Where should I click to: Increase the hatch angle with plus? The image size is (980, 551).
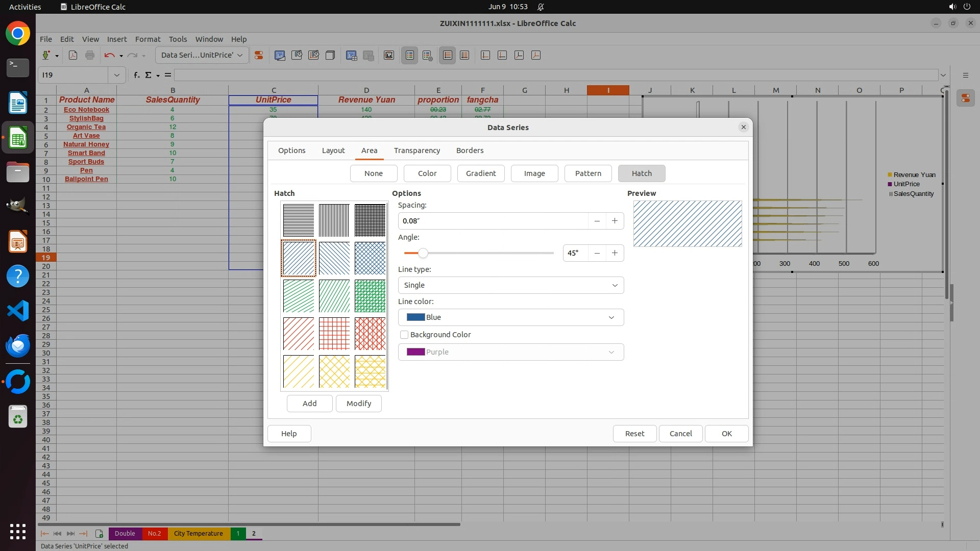[x=615, y=253]
